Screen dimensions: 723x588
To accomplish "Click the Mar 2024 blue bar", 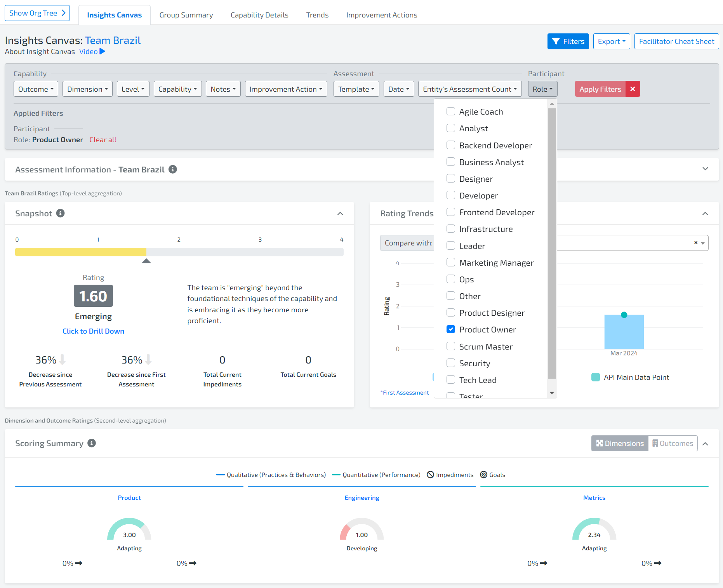I will click(x=624, y=332).
